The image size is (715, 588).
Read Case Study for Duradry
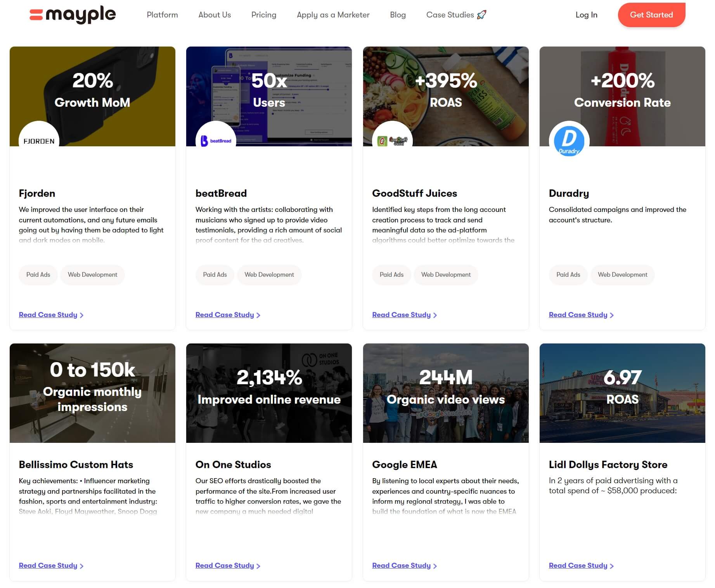tap(578, 315)
